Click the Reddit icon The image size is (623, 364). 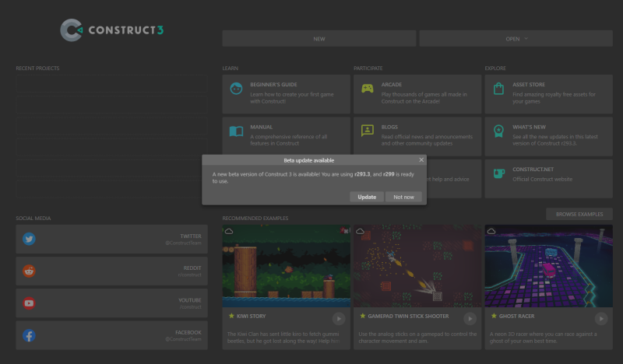click(x=29, y=271)
